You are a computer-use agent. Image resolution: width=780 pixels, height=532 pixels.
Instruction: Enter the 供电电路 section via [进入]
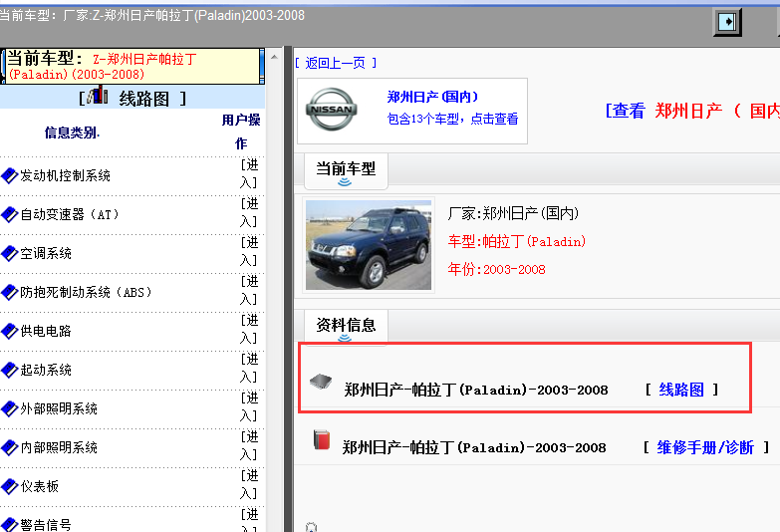(249, 329)
